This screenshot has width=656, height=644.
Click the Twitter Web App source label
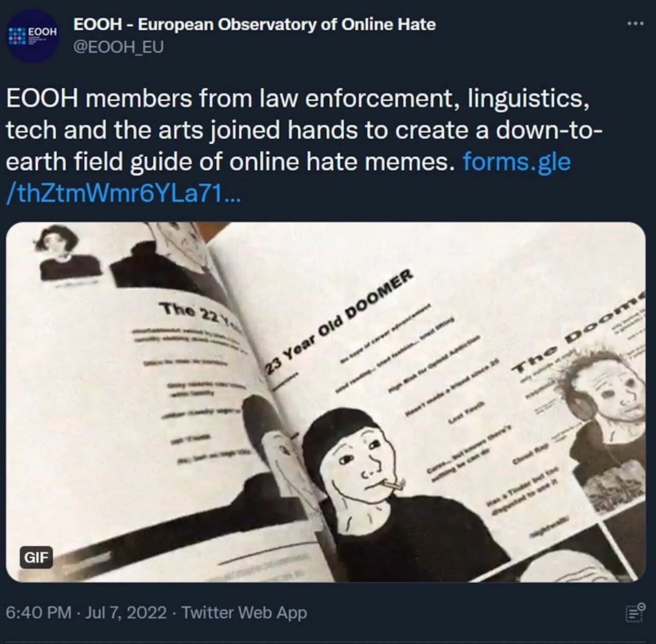[244, 613]
